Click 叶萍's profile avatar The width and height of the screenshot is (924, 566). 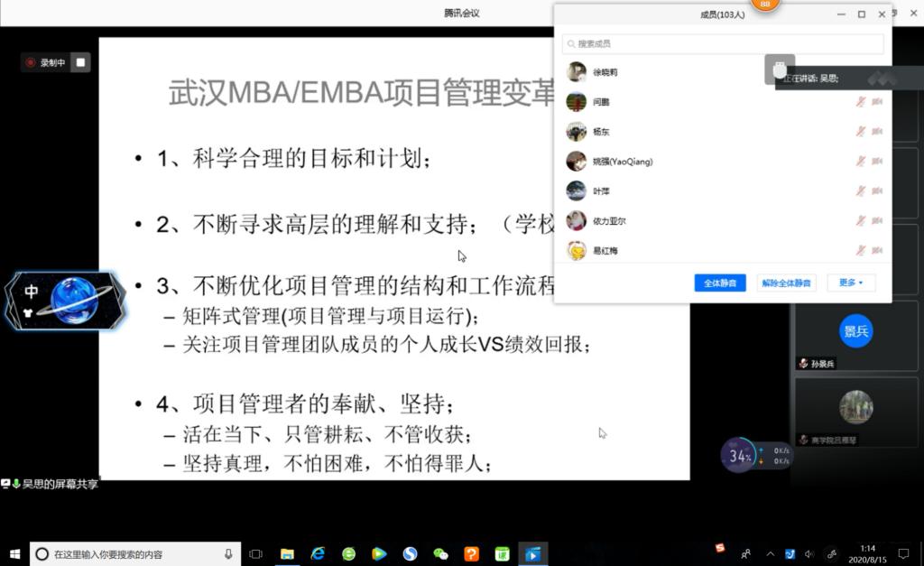pos(577,191)
